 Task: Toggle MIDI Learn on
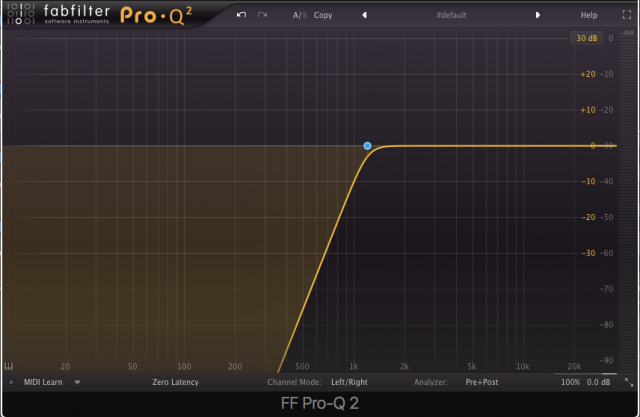point(44,382)
